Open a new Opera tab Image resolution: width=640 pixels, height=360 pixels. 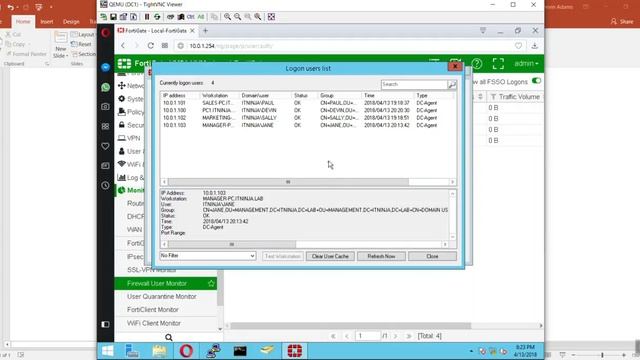205,31
